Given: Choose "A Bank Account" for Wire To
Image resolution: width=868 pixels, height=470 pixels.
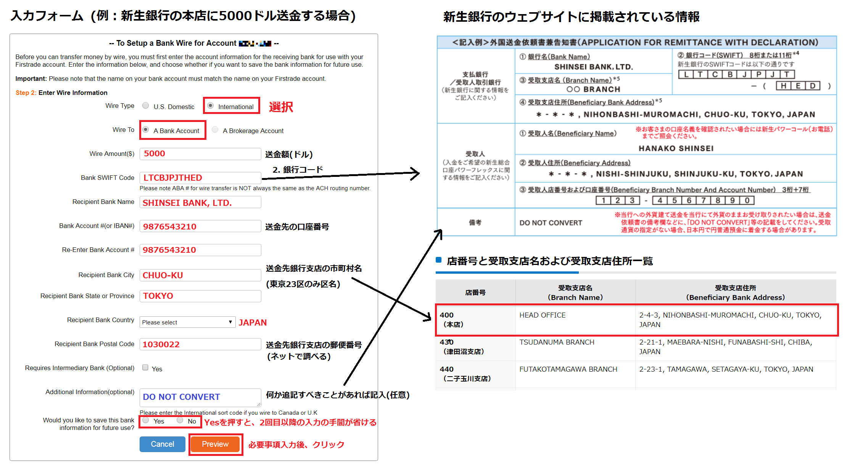Looking at the screenshot, I should click(146, 130).
